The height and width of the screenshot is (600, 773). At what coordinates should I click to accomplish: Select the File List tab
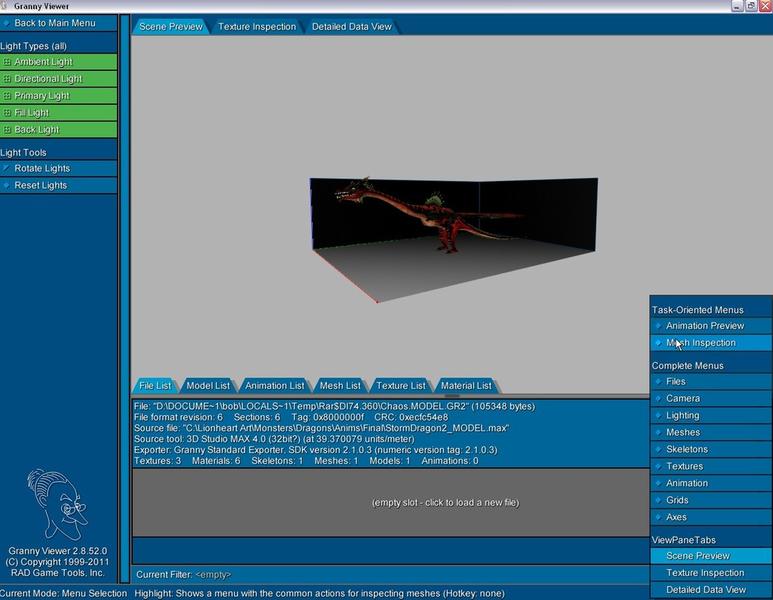155,386
